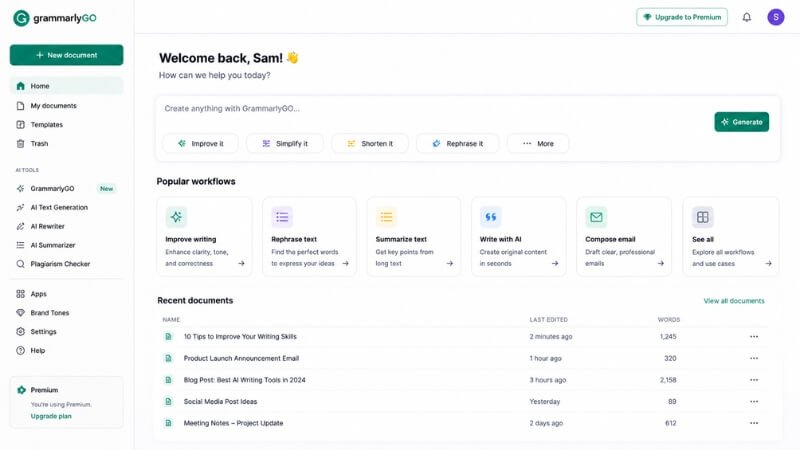This screenshot has height=450, width=800.
Task: Click the Simplify it chip
Action: 285,143
